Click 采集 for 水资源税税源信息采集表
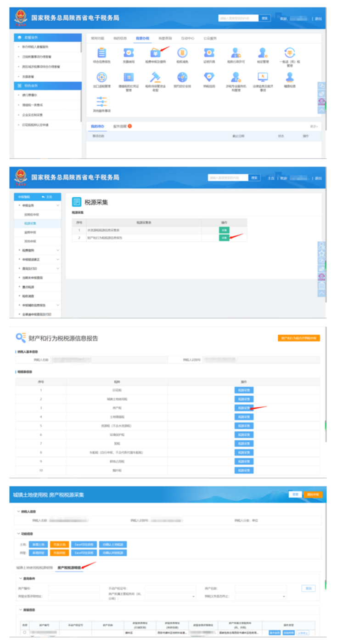 click(224, 230)
